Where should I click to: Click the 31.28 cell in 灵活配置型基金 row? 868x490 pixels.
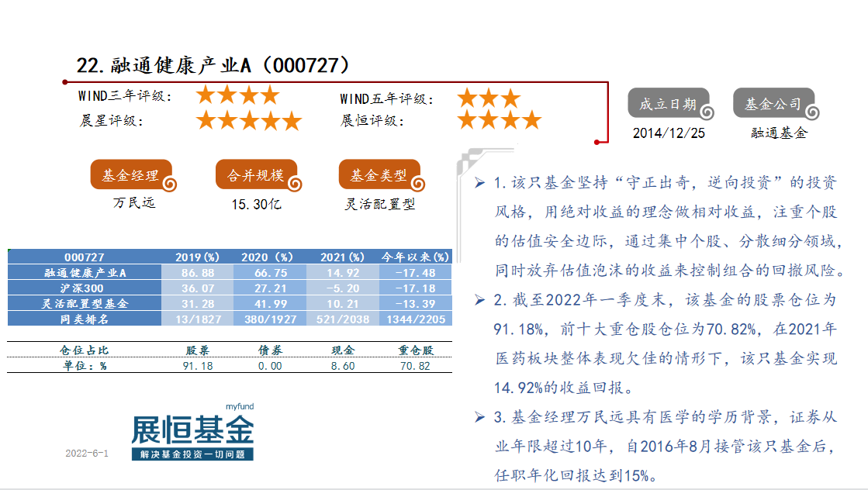coord(197,304)
